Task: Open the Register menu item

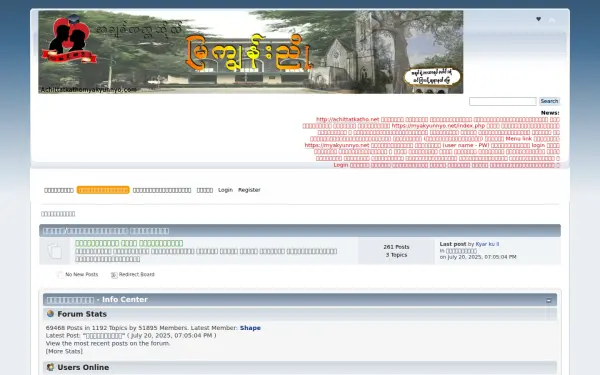Action: click(249, 190)
